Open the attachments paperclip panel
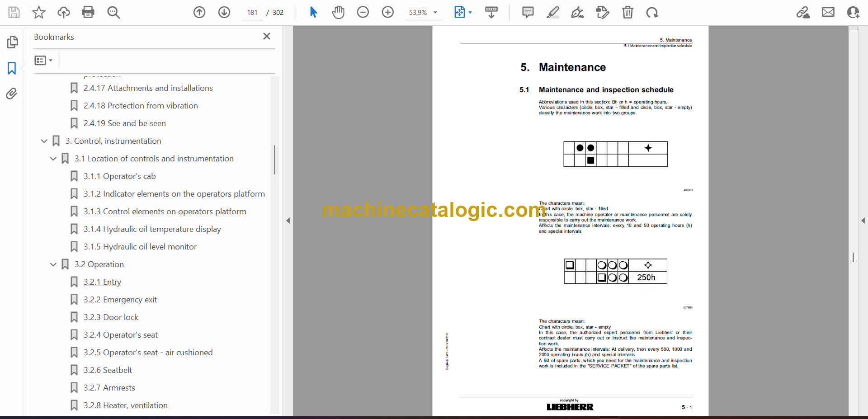The image size is (868, 419). 12,94
